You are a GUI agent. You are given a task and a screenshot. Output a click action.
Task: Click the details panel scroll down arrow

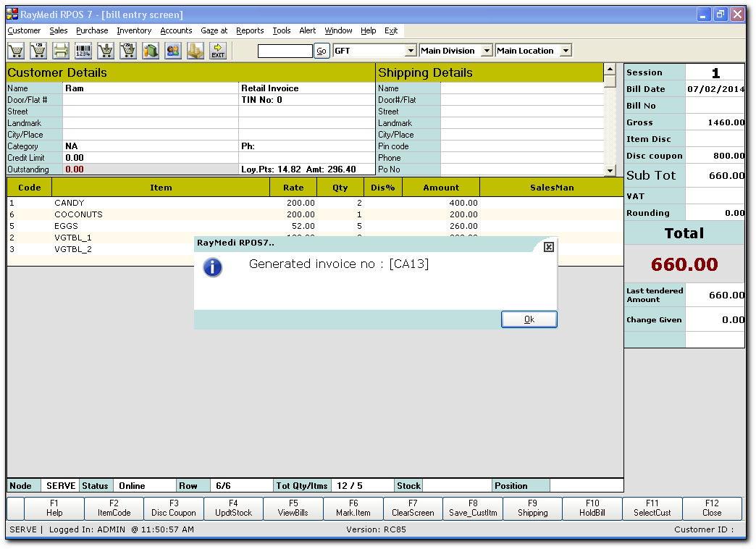[610, 170]
